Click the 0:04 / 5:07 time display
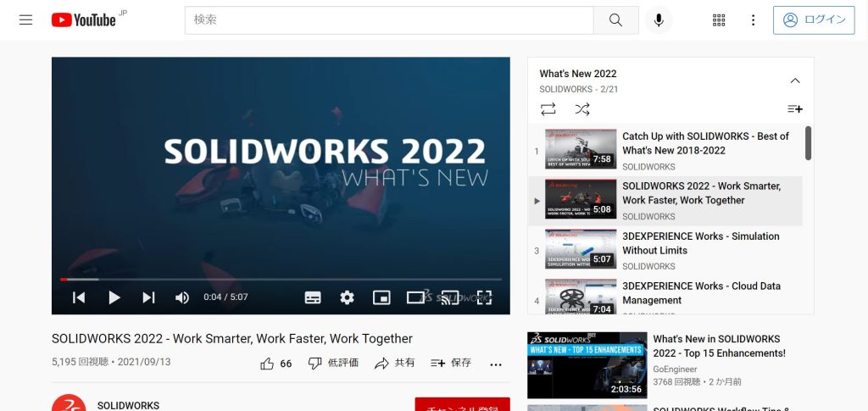Image resolution: width=868 pixels, height=411 pixels. 225,297
